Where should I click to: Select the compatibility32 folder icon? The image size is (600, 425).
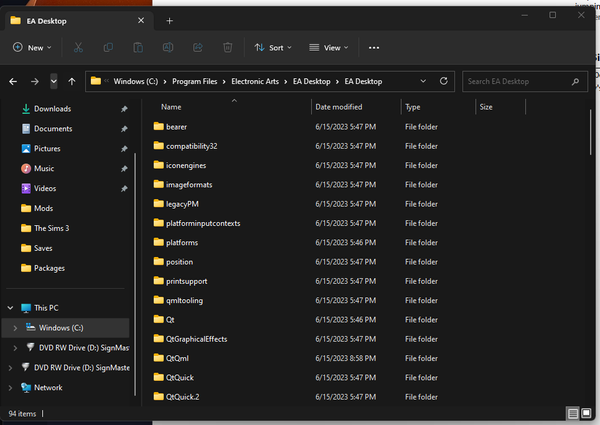pyautogui.click(x=158, y=145)
